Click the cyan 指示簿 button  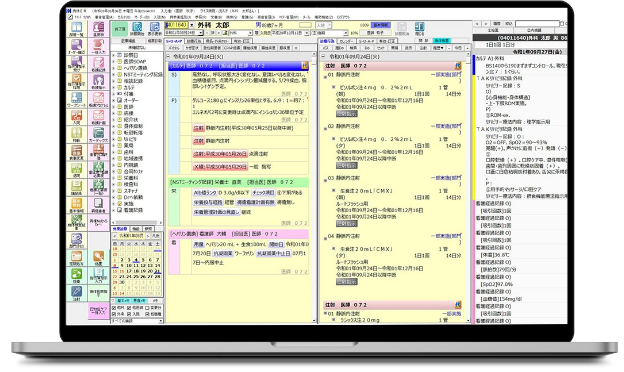tap(441, 41)
